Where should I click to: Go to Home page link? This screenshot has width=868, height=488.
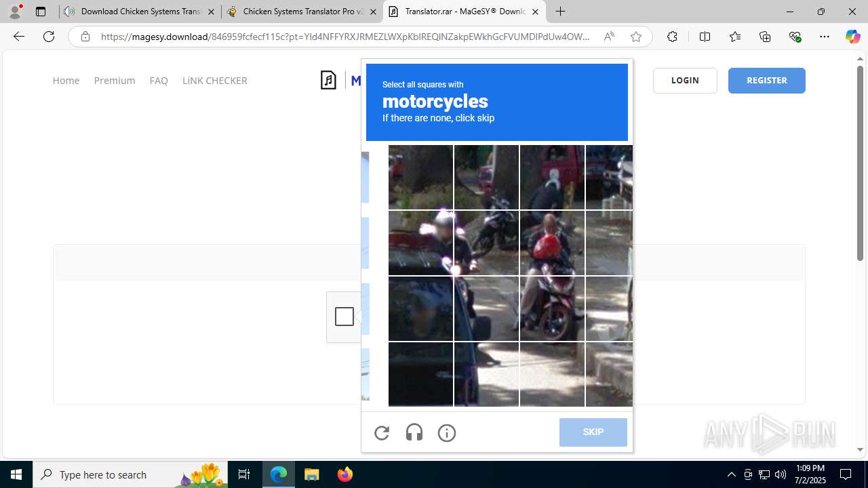coord(66,81)
